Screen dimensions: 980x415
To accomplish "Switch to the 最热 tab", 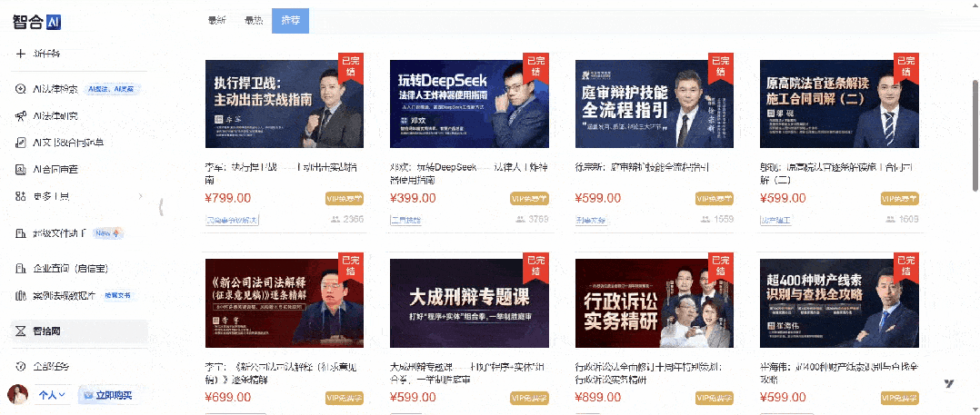I will pos(254,20).
